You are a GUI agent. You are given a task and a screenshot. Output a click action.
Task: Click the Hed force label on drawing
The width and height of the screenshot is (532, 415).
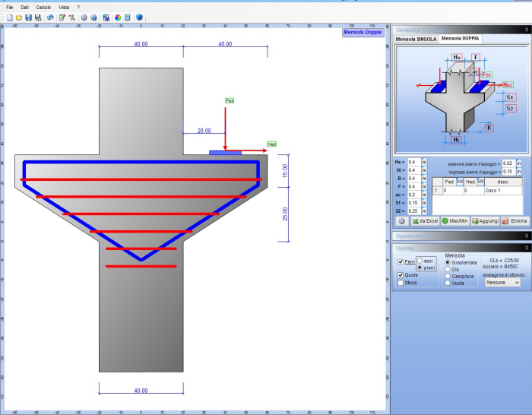click(x=272, y=144)
